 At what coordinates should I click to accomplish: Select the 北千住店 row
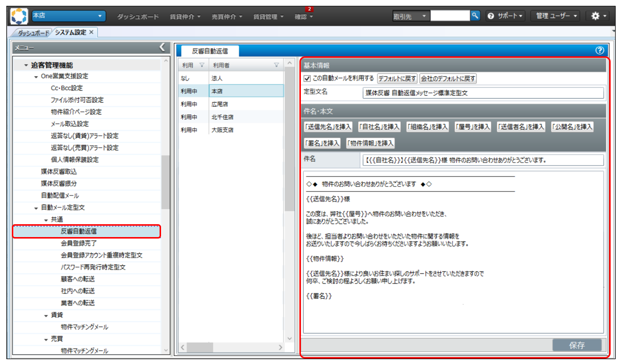click(231, 117)
